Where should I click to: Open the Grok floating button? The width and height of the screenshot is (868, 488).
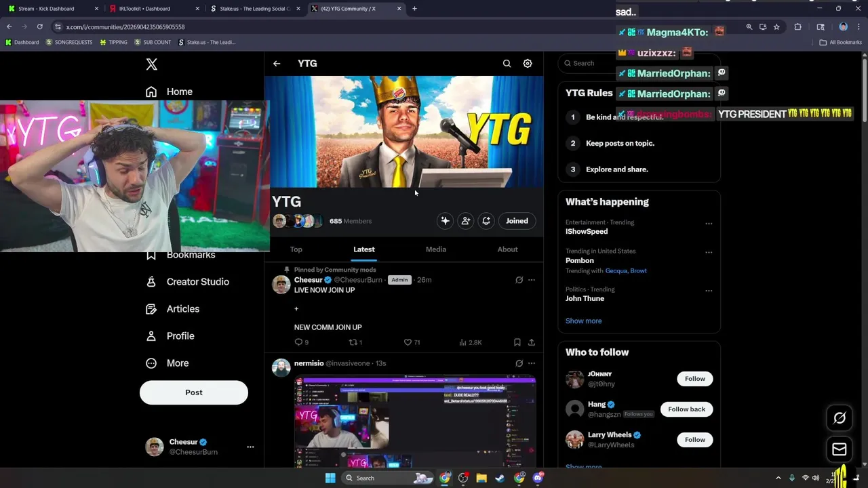(x=840, y=418)
